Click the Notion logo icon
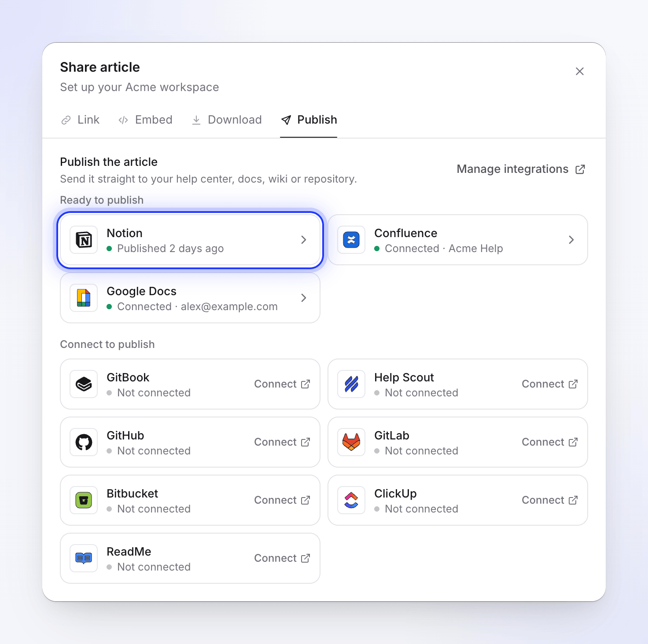This screenshot has height=644, width=648. 84,240
